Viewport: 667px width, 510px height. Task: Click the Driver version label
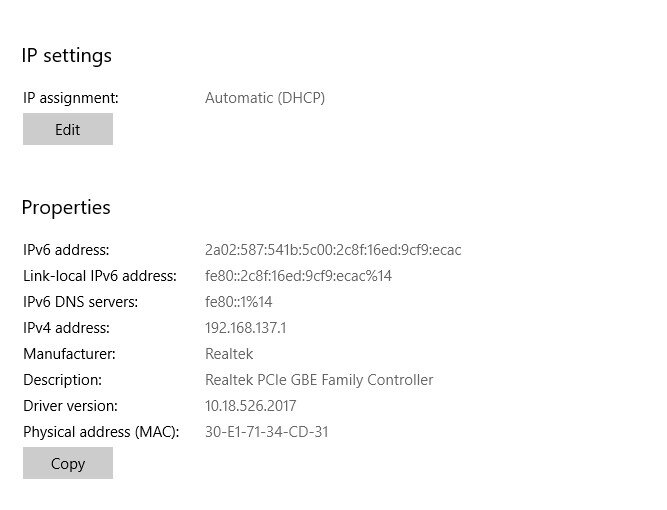71,406
